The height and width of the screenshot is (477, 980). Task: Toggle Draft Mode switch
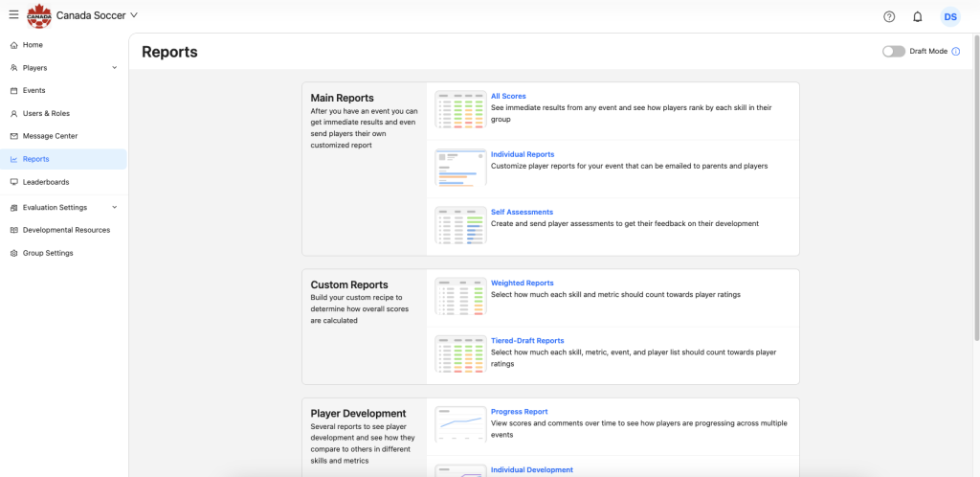click(893, 52)
